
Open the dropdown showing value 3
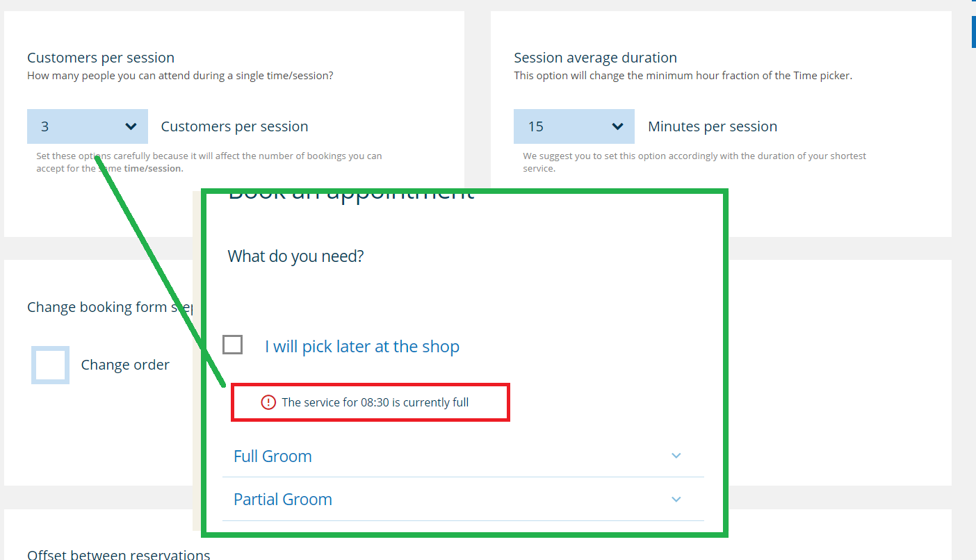(88, 126)
